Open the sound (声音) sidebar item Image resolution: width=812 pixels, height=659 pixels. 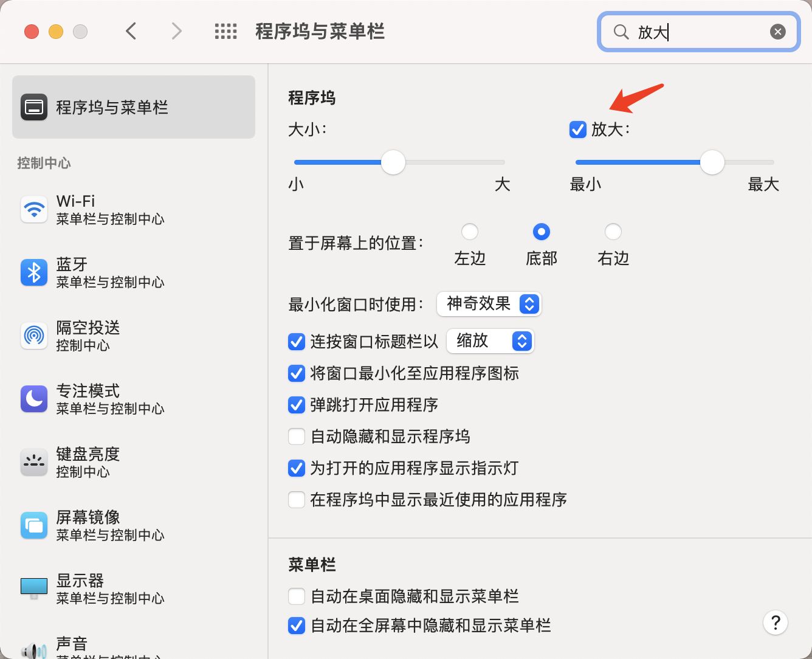click(x=72, y=644)
